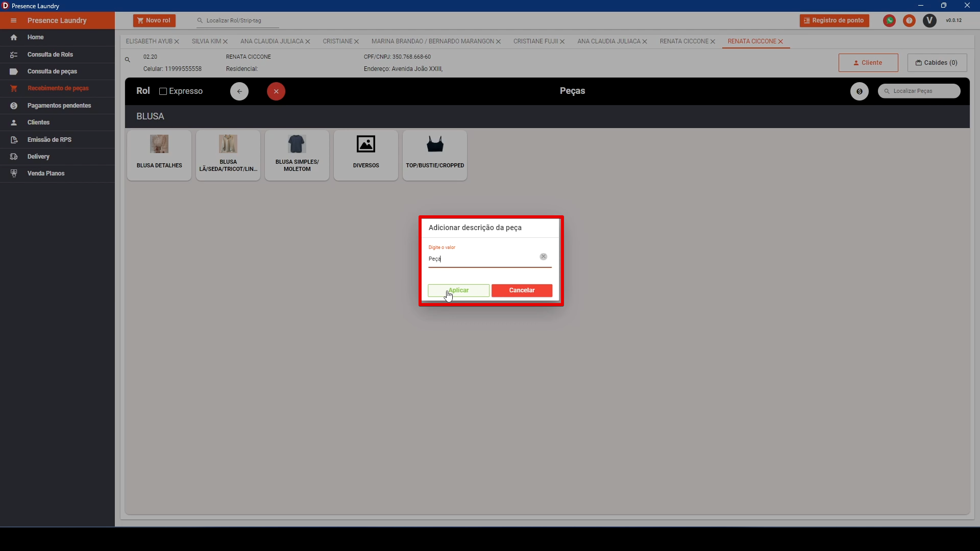The width and height of the screenshot is (980, 551).
Task: Open Consulta de peças page
Action: click(57, 71)
